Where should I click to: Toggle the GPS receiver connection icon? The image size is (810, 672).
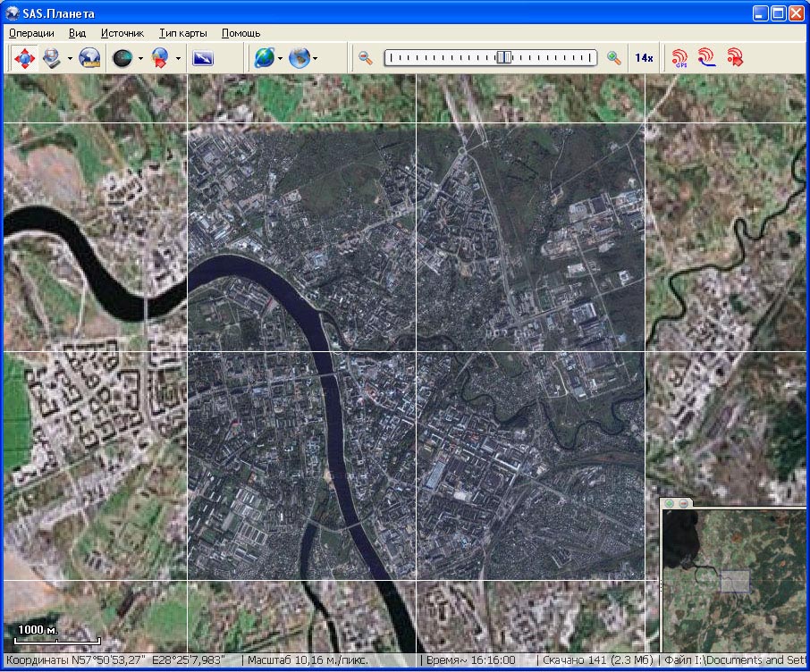coord(680,58)
